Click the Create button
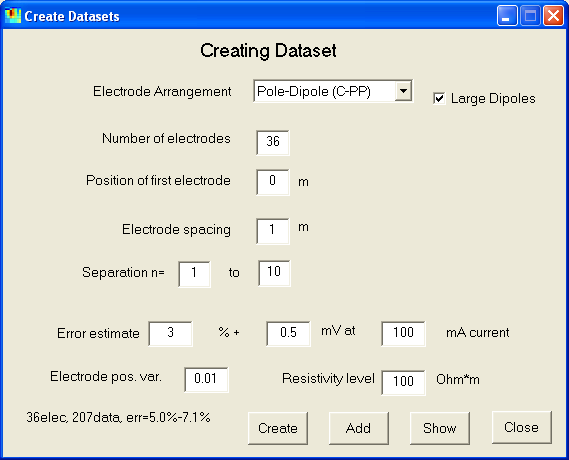This screenshot has width=569, height=460. coord(278,428)
